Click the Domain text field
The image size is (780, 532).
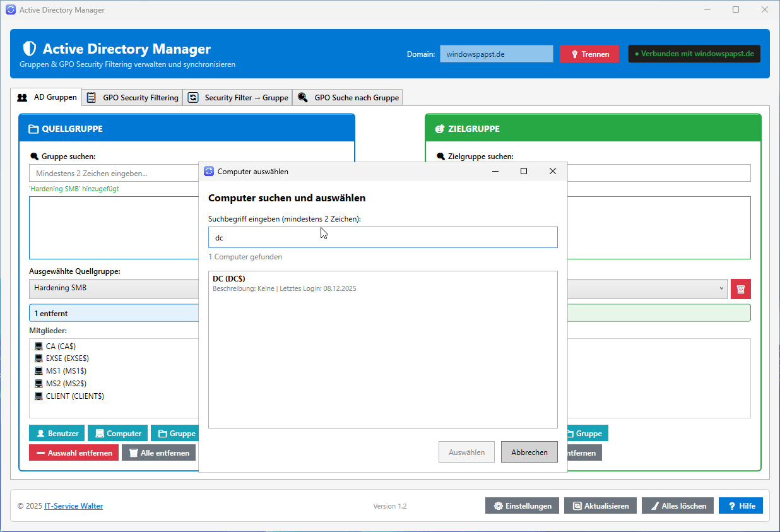496,54
